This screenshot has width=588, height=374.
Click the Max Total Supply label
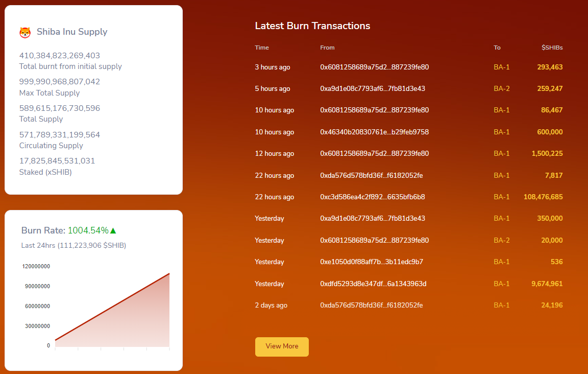pos(50,93)
